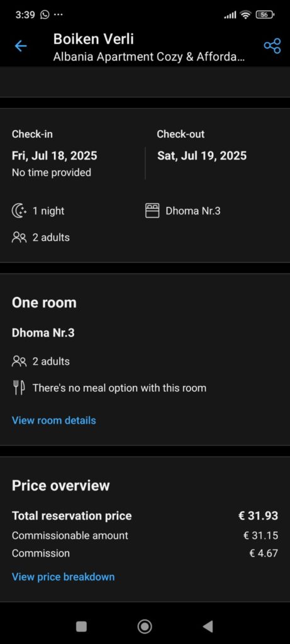
Task: Tap the Boiken Verli guest name title
Action: pos(93,40)
